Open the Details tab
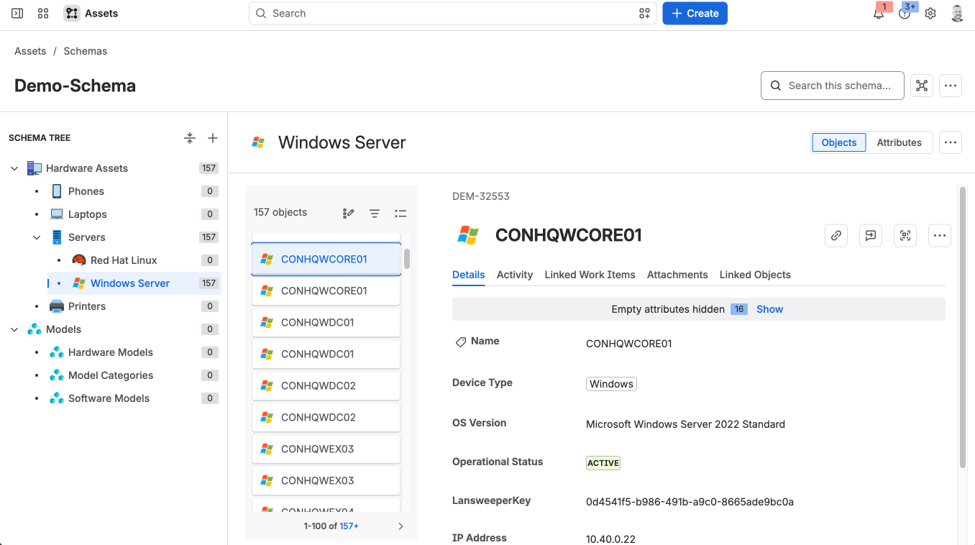 pos(468,274)
